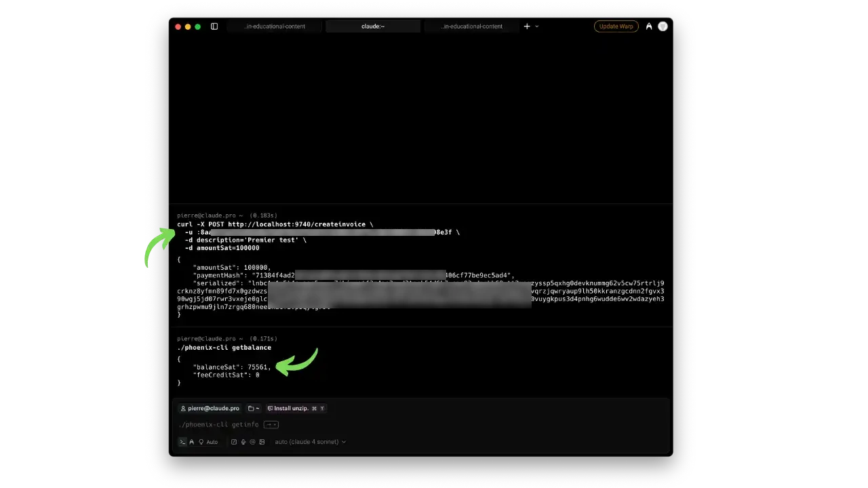The image size is (868, 488).
Task: Accept the Install unzip suggestion
Action: tap(291, 408)
